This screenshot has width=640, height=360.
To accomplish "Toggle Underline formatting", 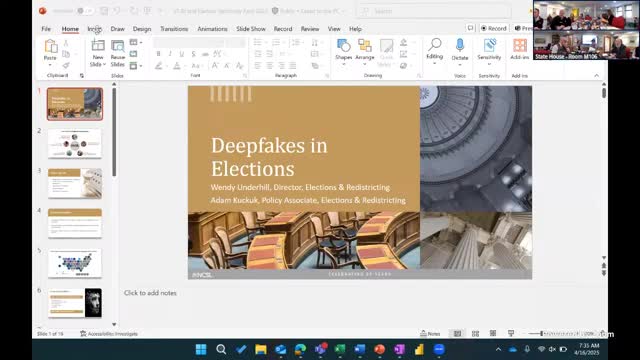I will tap(182, 54).
